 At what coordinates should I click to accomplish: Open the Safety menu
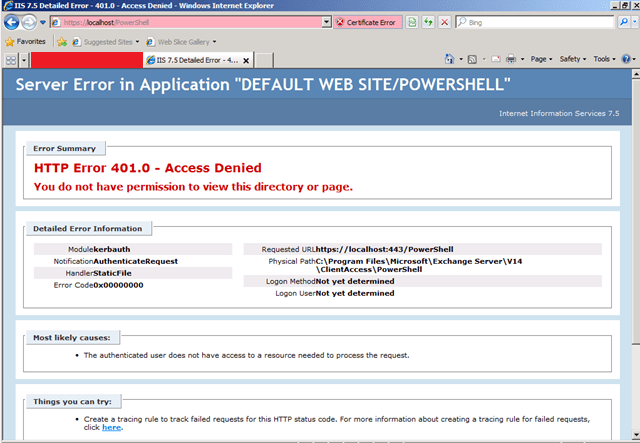coord(573,59)
